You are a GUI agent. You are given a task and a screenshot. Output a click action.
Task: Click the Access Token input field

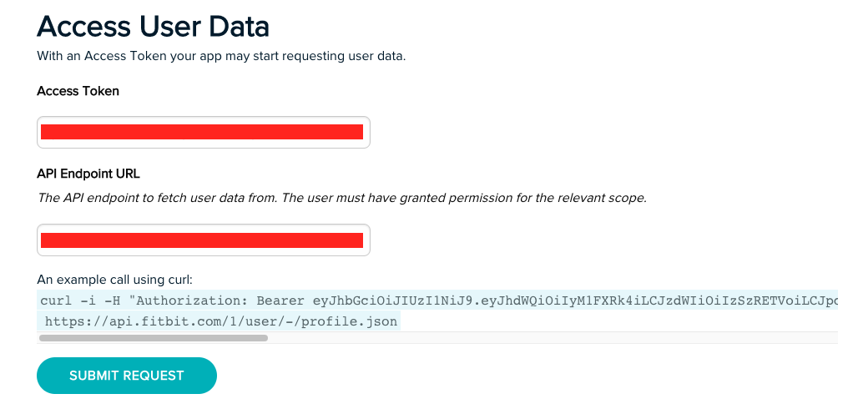pos(203,132)
